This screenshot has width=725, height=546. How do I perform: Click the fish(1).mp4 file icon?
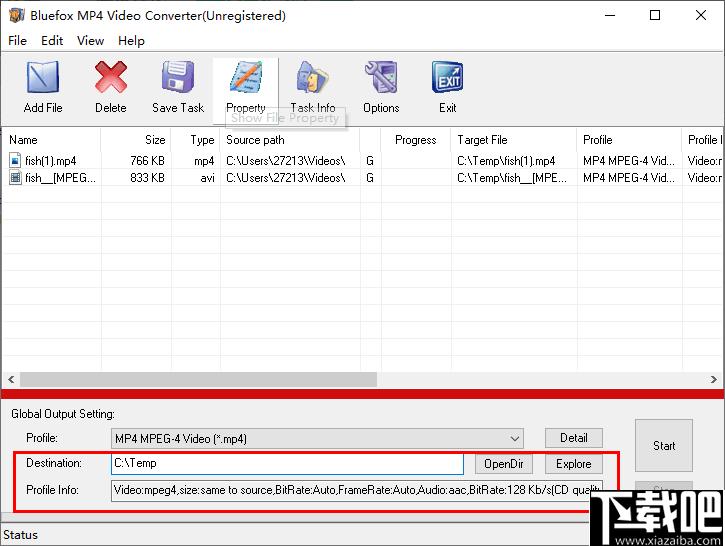coord(15,160)
